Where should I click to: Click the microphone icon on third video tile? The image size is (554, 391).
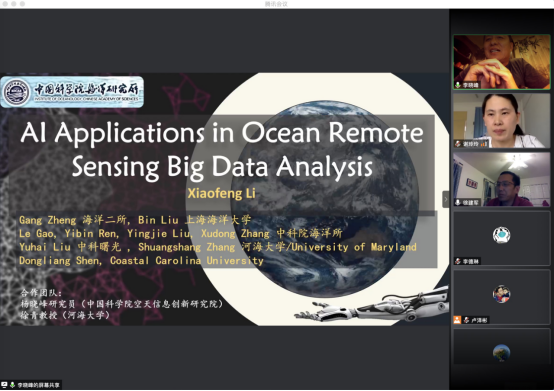coord(458,202)
